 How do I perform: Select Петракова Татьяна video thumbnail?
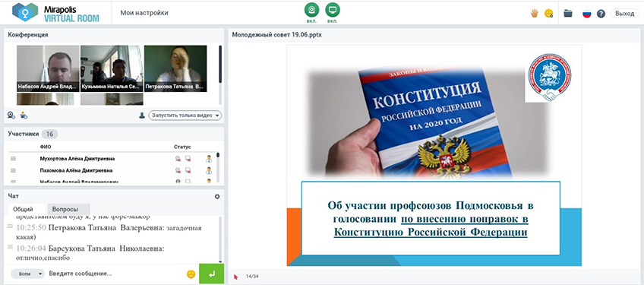(x=175, y=68)
